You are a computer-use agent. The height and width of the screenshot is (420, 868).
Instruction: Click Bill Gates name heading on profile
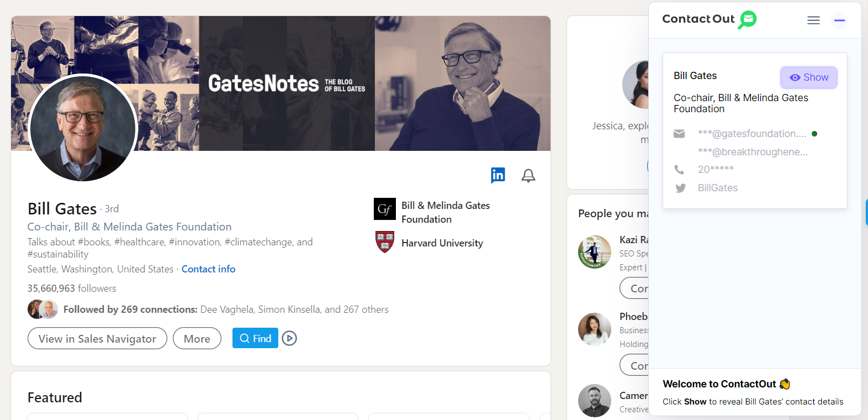[62, 209]
